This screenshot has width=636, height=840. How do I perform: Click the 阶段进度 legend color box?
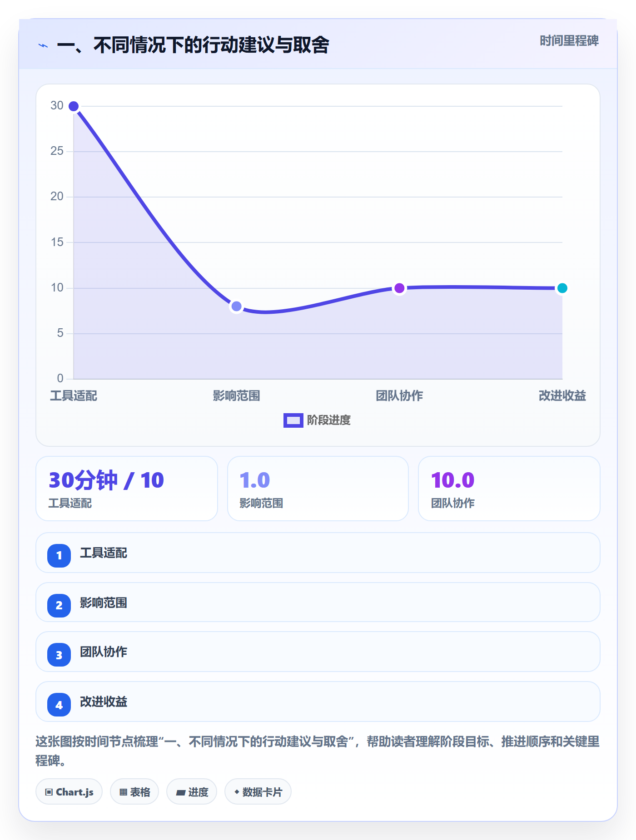pyautogui.click(x=293, y=420)
